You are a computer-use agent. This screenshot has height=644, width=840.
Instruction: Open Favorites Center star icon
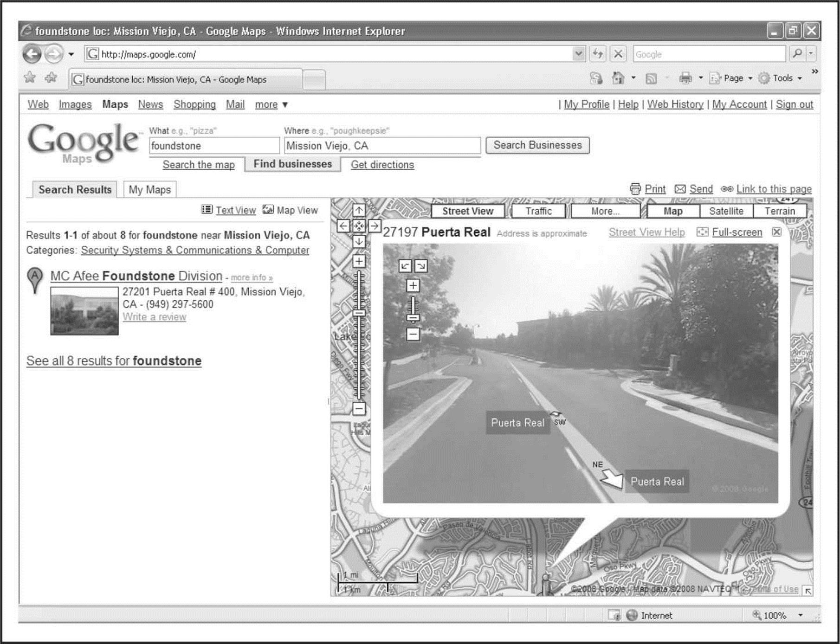(30, 77)
